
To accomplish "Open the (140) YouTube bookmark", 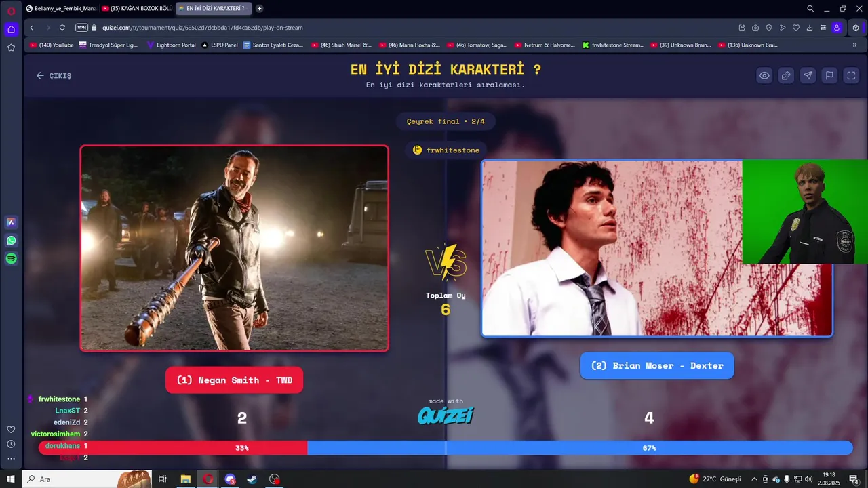I will (52, 45).
